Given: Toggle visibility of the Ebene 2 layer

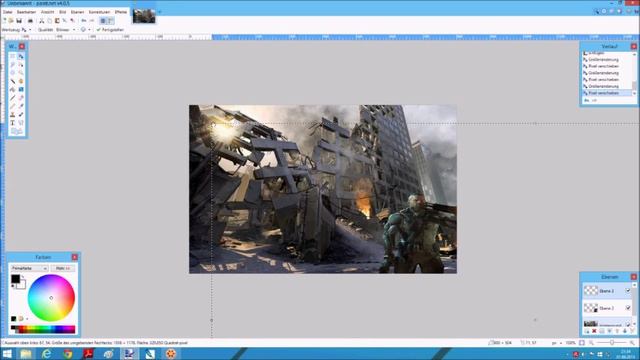Looking at the screenshot, I should point(628,308).
